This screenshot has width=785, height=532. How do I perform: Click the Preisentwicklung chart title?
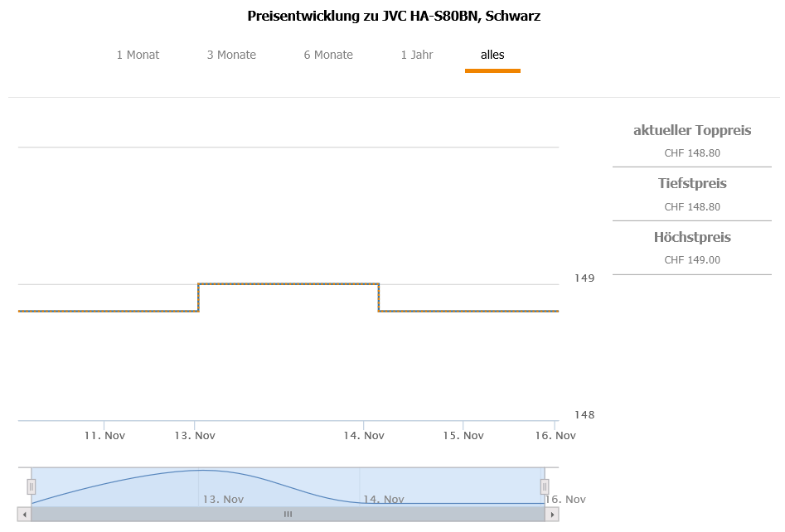(x=394, y=16)
